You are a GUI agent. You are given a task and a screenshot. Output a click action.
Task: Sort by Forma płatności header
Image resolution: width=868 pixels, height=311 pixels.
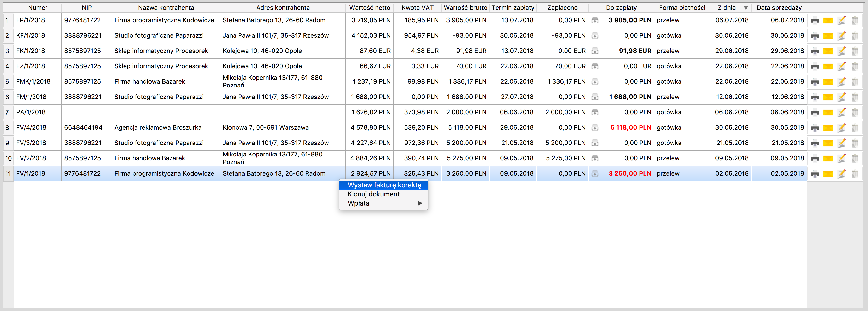pos(682,7)
